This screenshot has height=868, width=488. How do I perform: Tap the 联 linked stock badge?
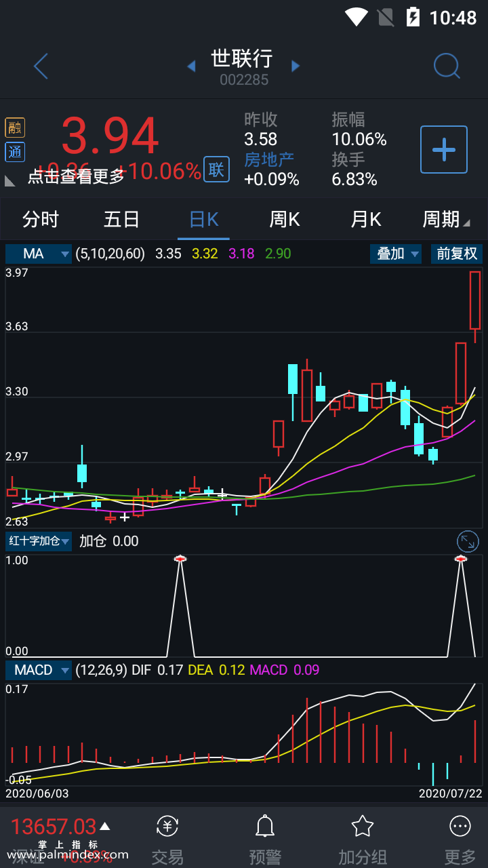coord(216,170)
